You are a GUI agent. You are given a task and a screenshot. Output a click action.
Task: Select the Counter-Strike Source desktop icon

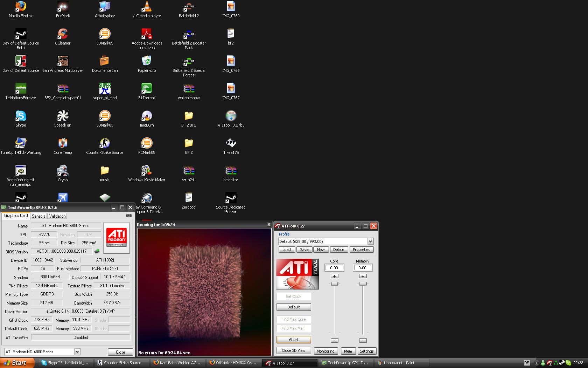click(x=105, y=146)
